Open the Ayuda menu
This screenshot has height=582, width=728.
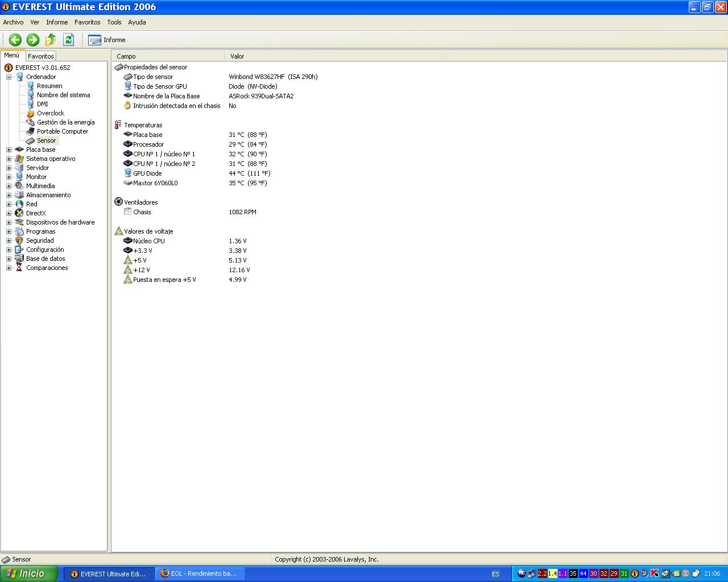(137, 22)
